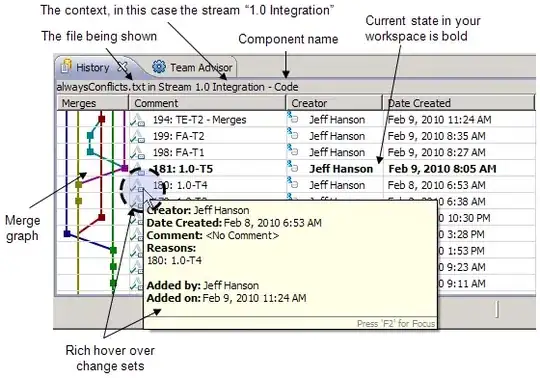Click the creator icon on the 194: TE-T2 row
The height and width of the screenshot is (378, 540).
(x=292, y=118)
